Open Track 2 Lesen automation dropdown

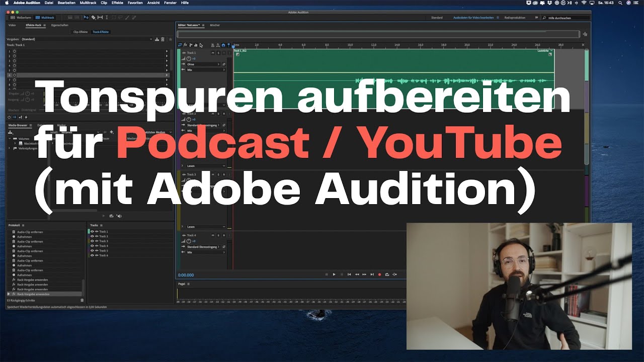click(206, 166)
